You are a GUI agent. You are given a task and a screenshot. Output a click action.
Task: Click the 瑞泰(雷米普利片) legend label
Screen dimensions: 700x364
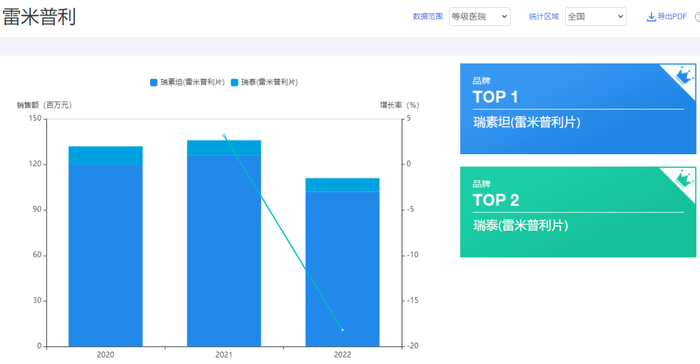tap(270, 82)
